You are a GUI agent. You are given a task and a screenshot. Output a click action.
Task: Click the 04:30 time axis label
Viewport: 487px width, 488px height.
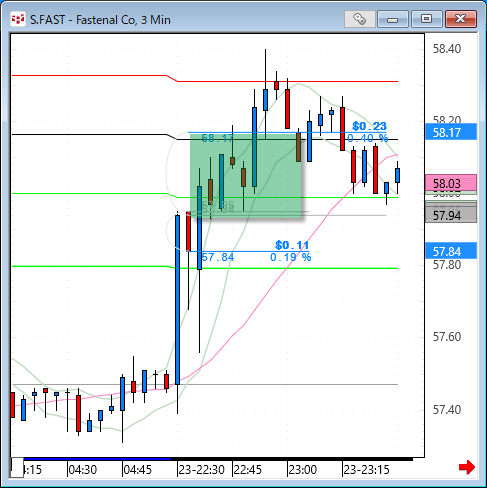point(82,470)
